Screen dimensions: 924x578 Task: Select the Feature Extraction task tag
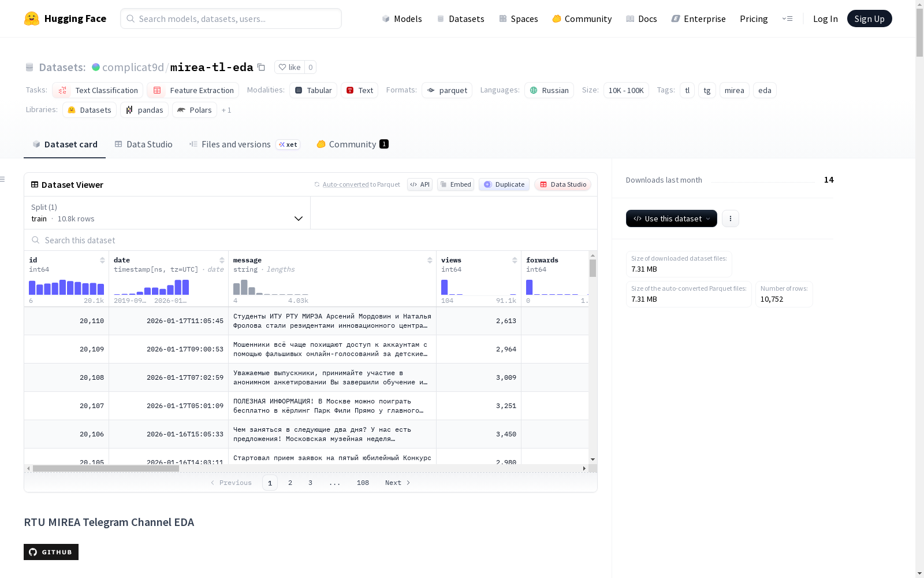pyautogui.click(x=193, y=90)
